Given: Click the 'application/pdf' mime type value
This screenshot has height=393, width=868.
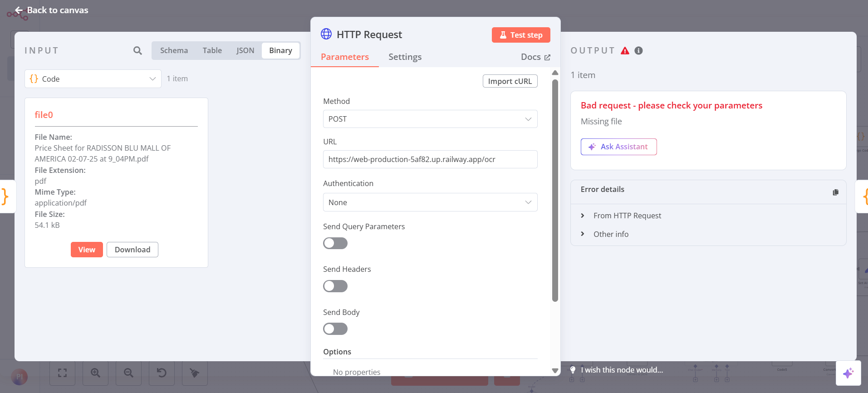Looking at the screenshot, I should tap(60, 203).
